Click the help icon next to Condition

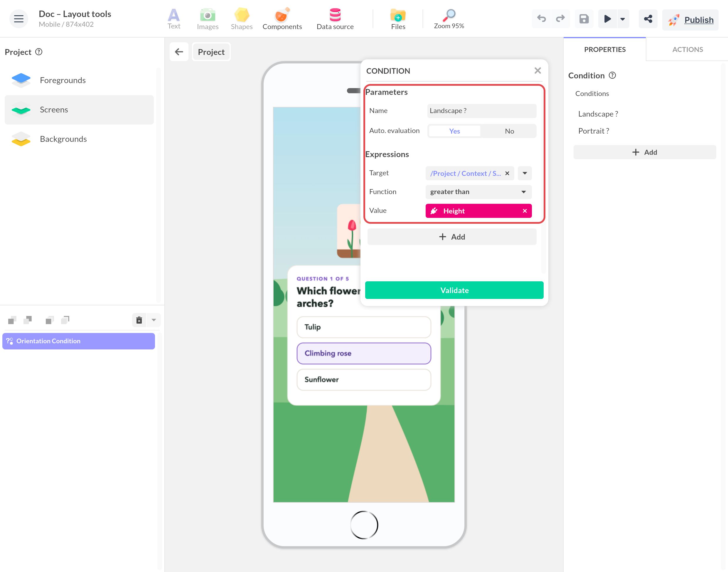click(612, 75)
